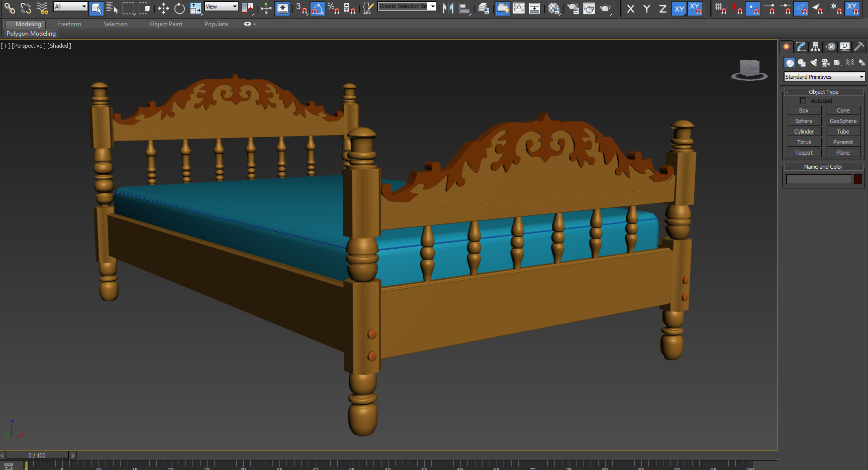The image size is (868, 470).
Task: Activate the Select and Move tool
Action: click(163, 8)
